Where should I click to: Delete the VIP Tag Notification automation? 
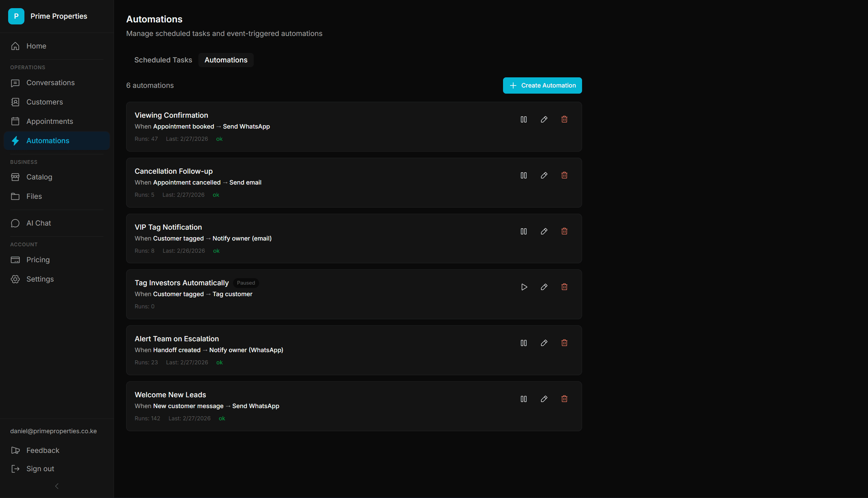click(x=564, y=231)
